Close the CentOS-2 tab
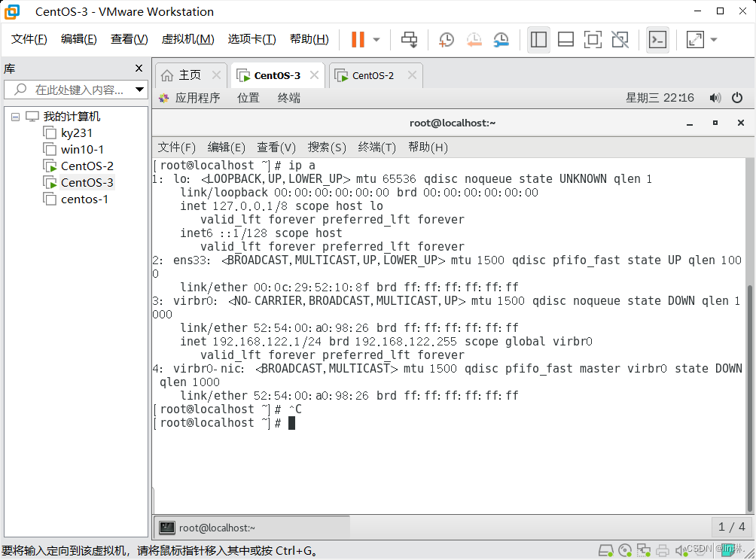 (412, 75)
